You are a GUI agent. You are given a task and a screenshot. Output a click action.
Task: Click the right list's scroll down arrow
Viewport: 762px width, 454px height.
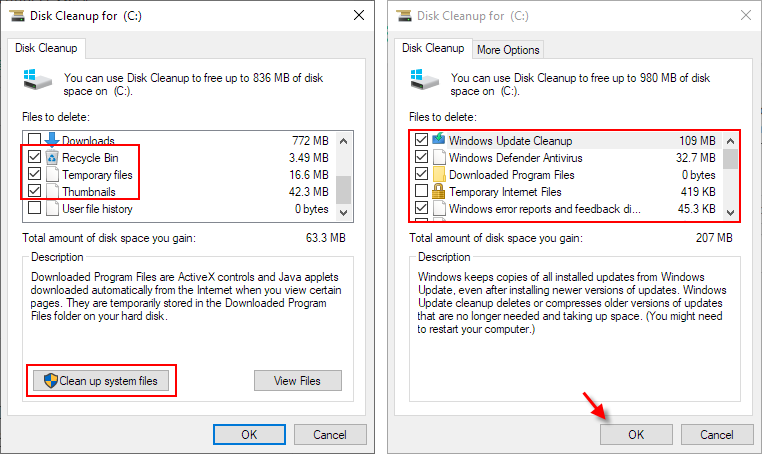730,212
